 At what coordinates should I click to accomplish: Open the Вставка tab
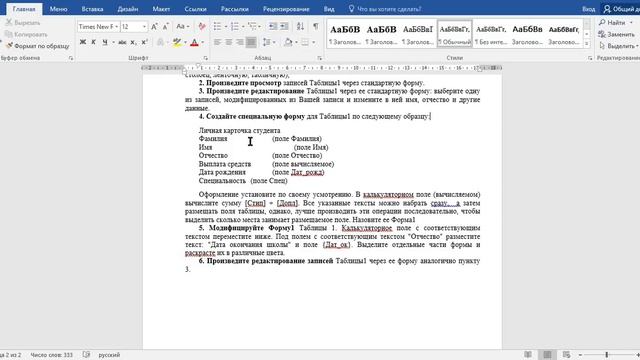92,9
